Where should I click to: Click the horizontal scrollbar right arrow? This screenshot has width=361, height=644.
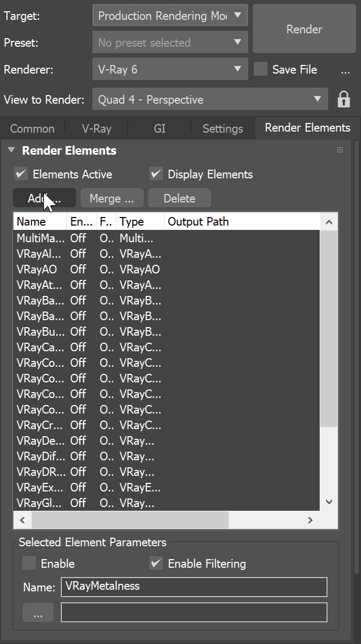pos(310,520)
